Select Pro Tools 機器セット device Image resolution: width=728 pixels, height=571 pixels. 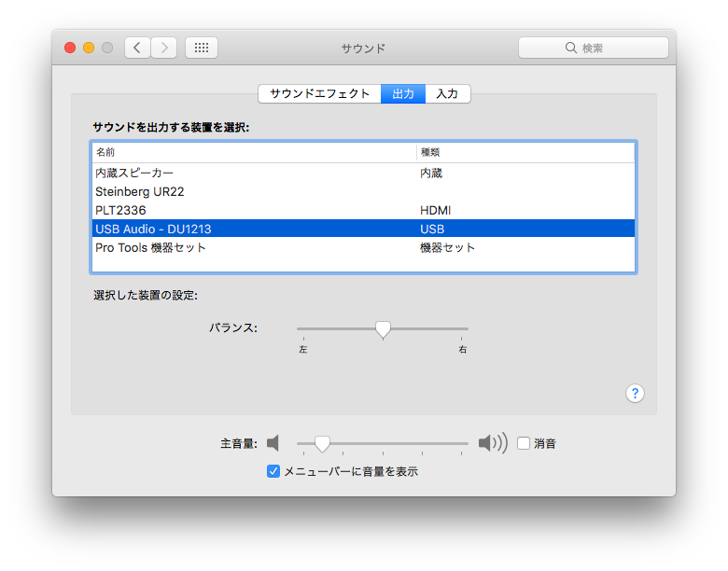tap(363, 247)
